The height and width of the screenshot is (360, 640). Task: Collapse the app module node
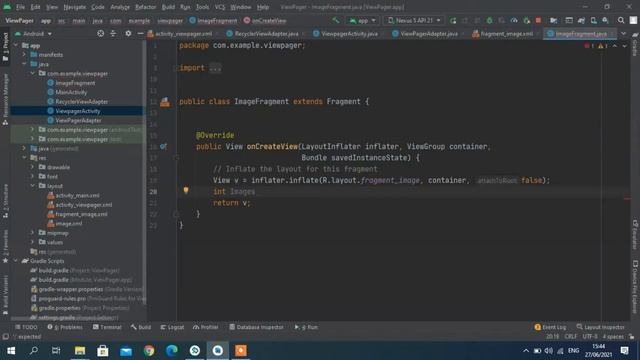click(x=16, y=45)
